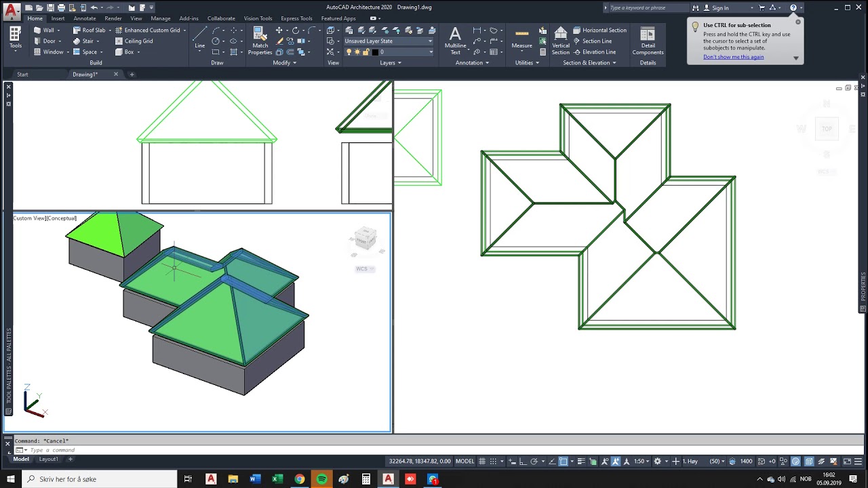Select the Move tool in Modify panel
Screen dimensions: 868x488
point(279,30)
